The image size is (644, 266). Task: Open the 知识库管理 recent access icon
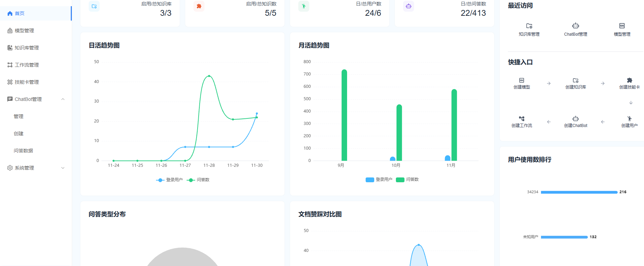click(x=529, y=26)
